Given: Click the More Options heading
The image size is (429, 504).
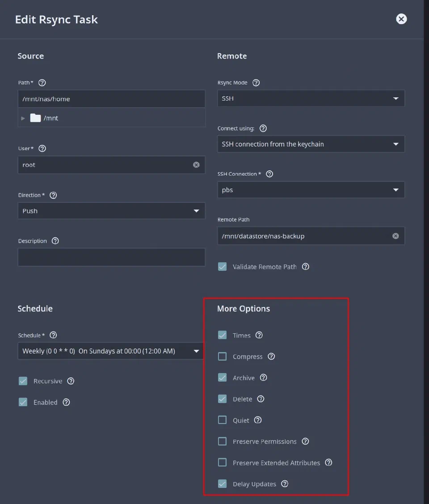Looking at the screenshot, I should click(244, 309).
